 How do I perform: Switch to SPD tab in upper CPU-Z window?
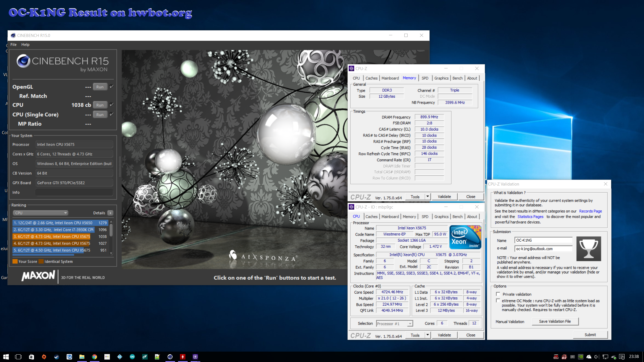pyautogui.click(x=425, y=78)
